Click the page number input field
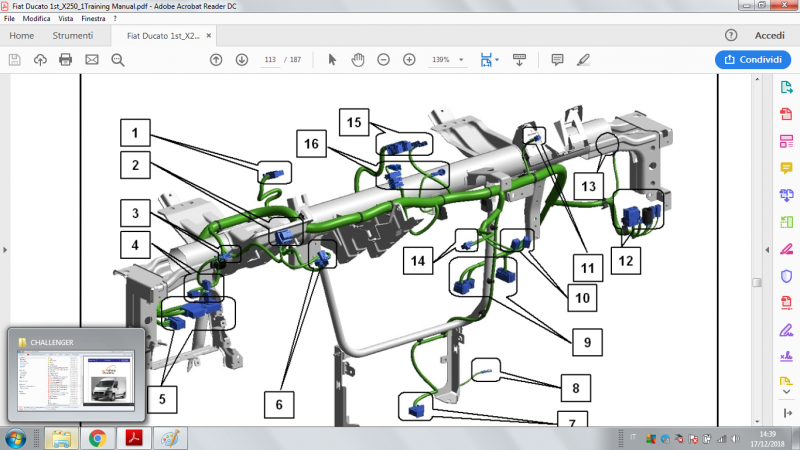Viewport: 800px width, 450px height. point(269,60)
